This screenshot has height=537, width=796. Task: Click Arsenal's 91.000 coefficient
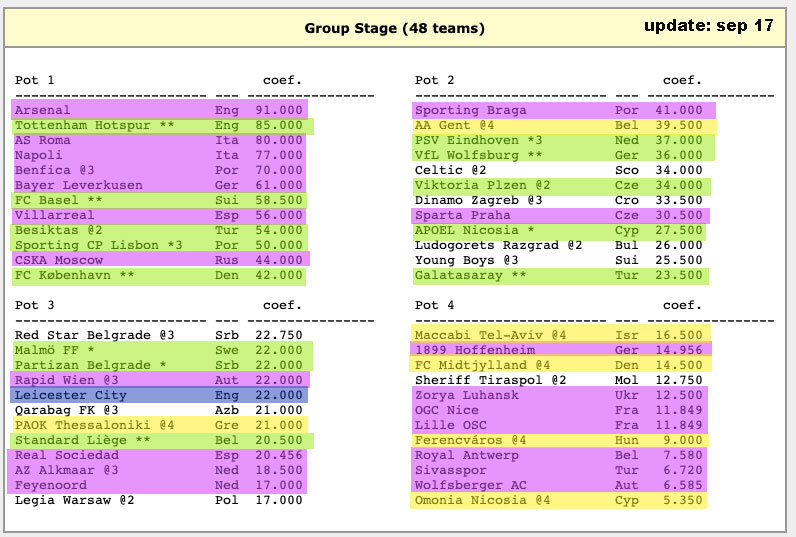[279, 110]
